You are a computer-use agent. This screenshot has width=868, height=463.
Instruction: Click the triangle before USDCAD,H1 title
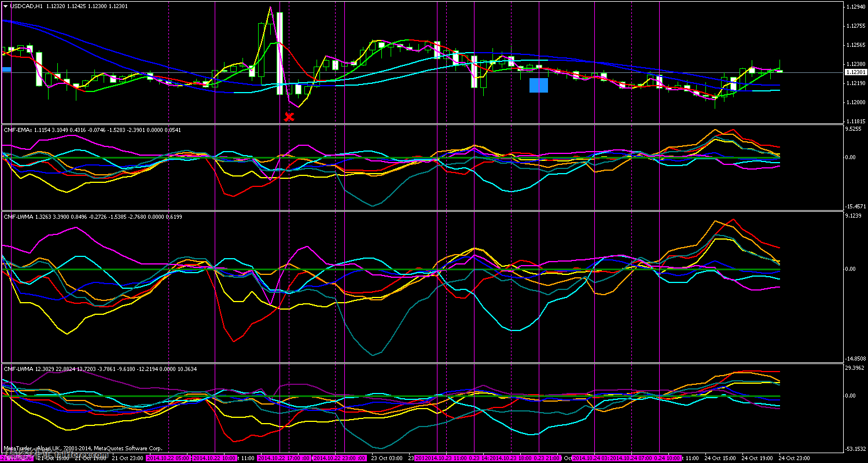5,6
